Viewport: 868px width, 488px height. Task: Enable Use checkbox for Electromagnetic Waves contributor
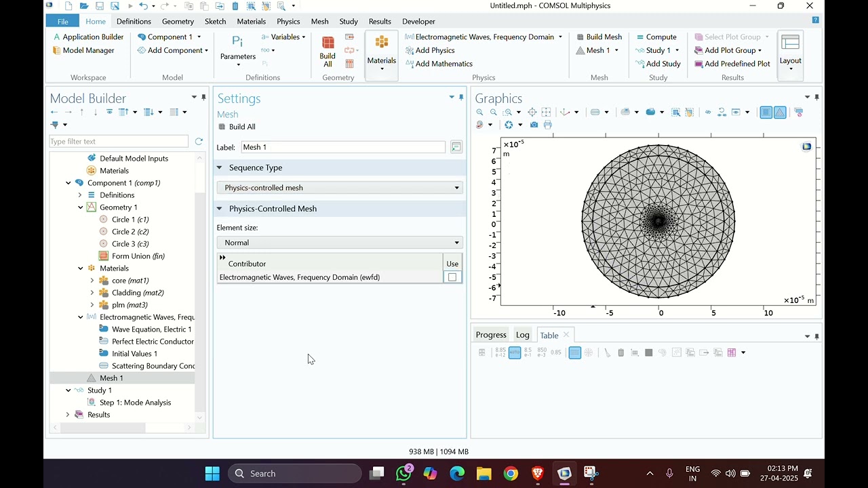[x=452, y=277]
